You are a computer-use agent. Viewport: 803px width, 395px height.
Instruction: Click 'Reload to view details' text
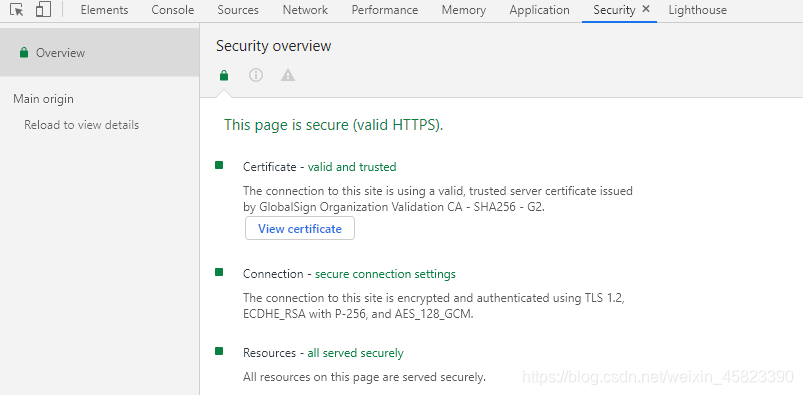pos(81,125)
